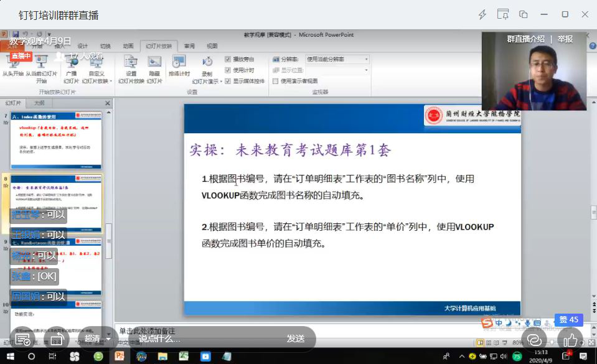
Task: Enable the 使用演示者视图 checkbox
Action: click(x=276, y=81)
